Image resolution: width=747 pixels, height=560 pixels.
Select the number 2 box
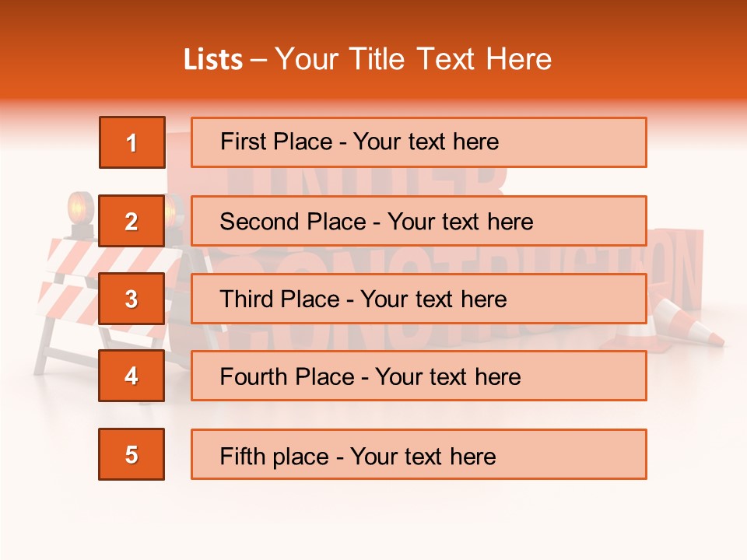click(132, 221)
